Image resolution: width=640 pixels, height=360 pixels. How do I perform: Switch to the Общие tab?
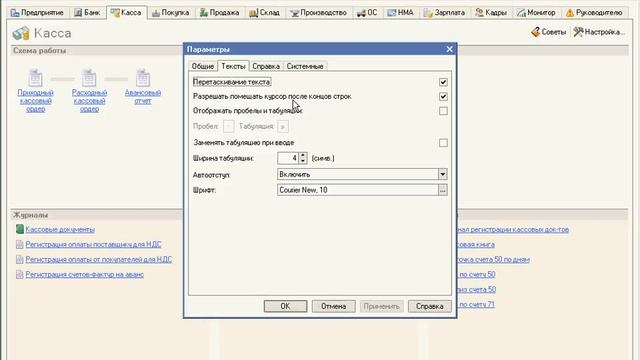[x=203, y=66]
